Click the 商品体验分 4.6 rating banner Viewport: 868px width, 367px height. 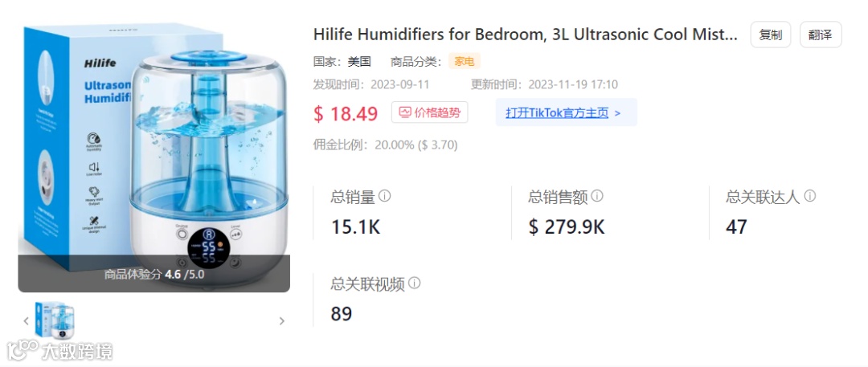point(154,274)
